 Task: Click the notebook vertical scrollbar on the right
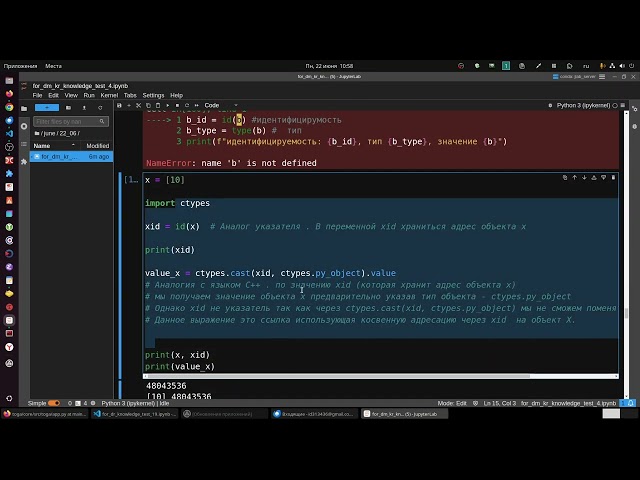tap(627, 313)
